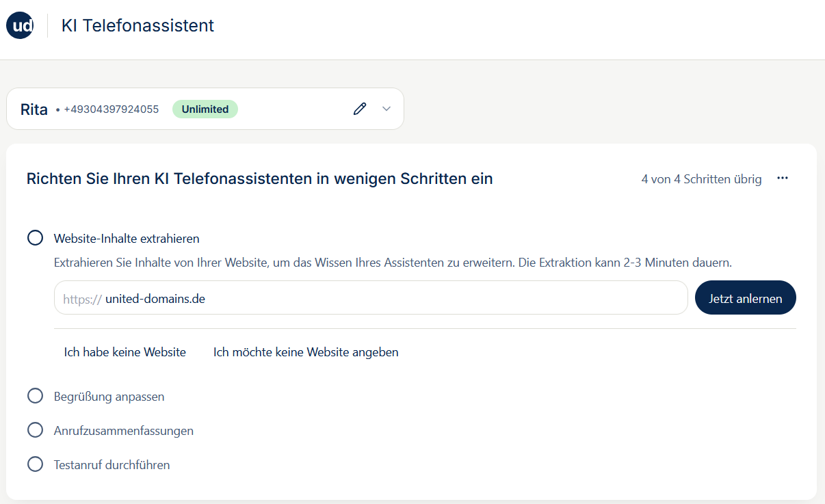The height and width of the screenshot is (504, 825).
Task: Expand the Anrufzusammenfassungen step label
Action: (124, 431)
